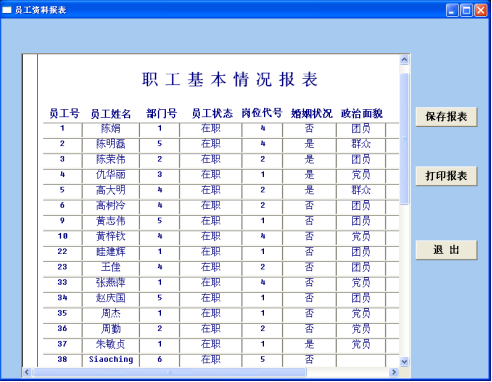This screenshot has height=382, width=492.
Task: Click the horizontal scrollbar left arrow
Action: click(27, 372)
